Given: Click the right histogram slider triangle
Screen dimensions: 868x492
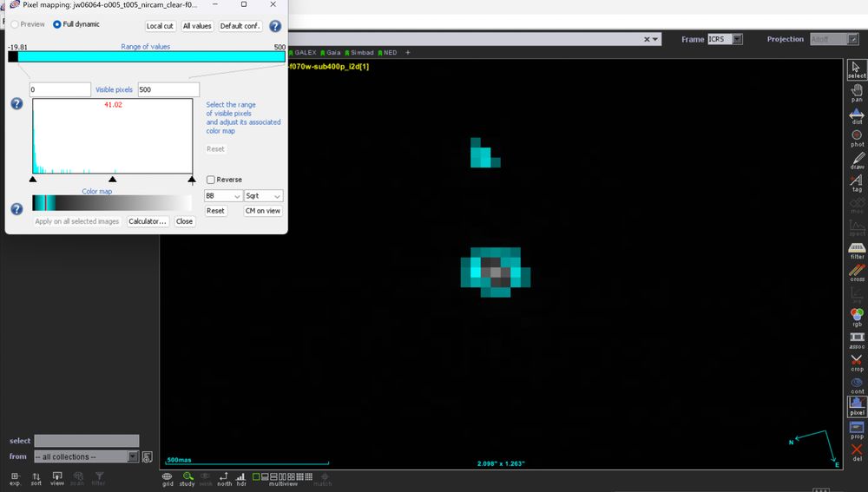Looking at the screenshot, I should 192,180.
